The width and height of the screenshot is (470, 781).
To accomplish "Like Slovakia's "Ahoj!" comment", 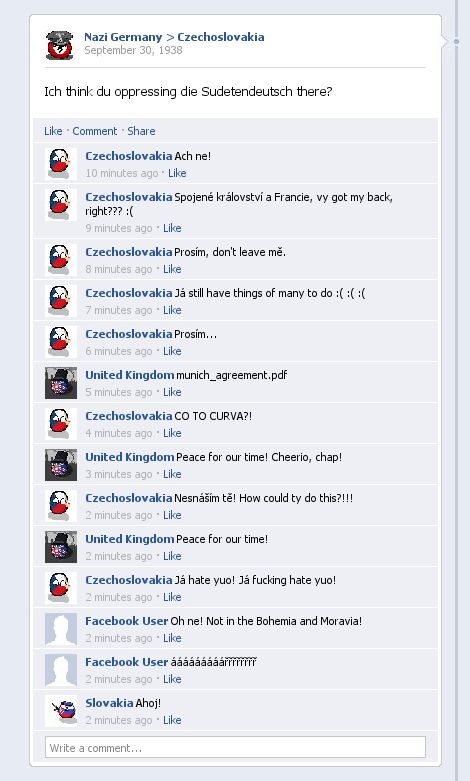I will (172, 720).
